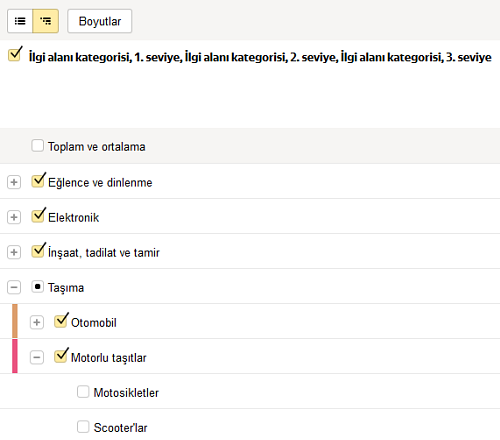Uncheck İnşaat, tadilat ve tamir checkbox

point(38,251)
